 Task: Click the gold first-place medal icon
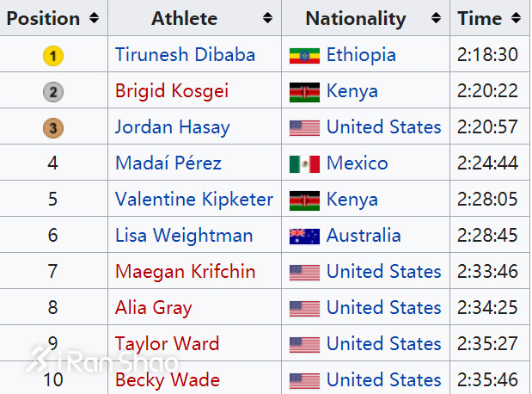point(52,56)
